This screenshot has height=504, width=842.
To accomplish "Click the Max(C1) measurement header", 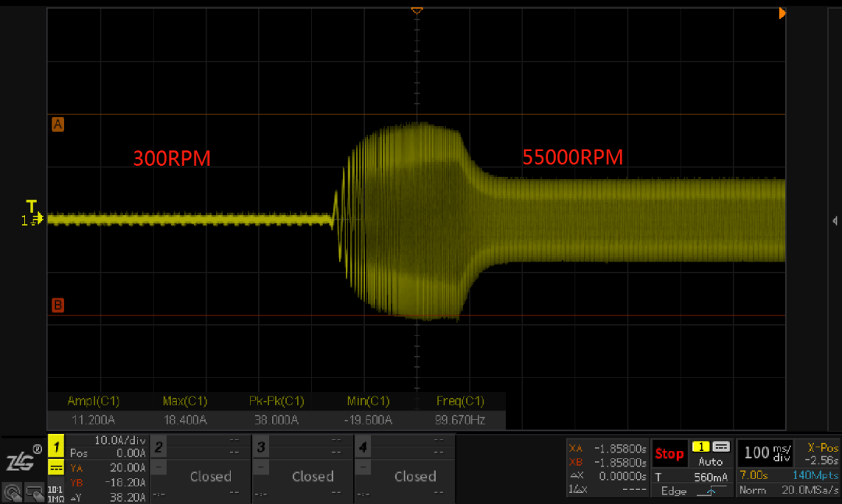I will tap(185, 401).
